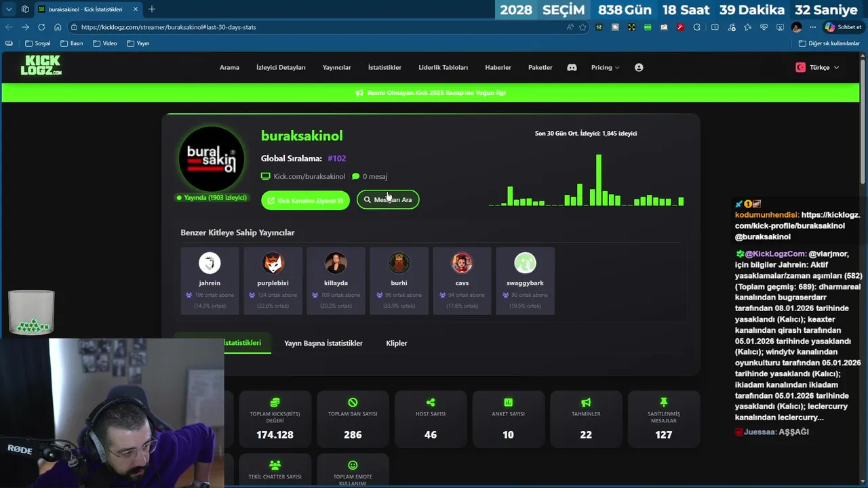Open the Basın bookmarks folder
The width and height of the screenshot is (868, 488).
click(x=72, y=43)
